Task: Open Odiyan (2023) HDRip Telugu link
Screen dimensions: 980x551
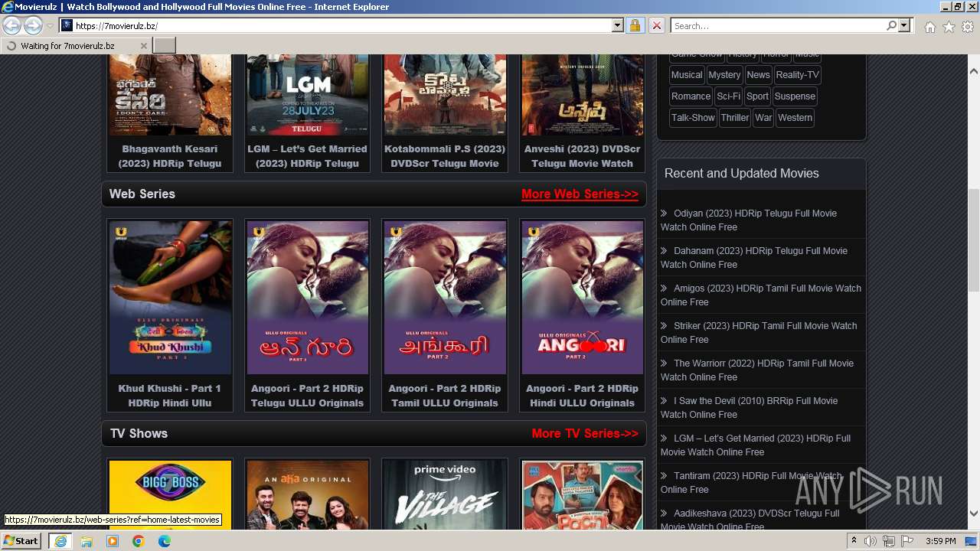Action: (x=749, y=220)
